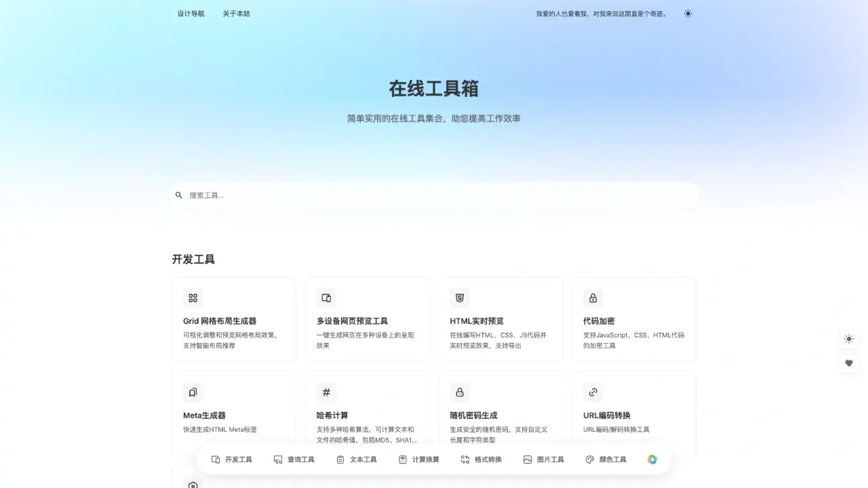
Task: Toggle the floating brightness button on right edge
Action: click(849, 339)
